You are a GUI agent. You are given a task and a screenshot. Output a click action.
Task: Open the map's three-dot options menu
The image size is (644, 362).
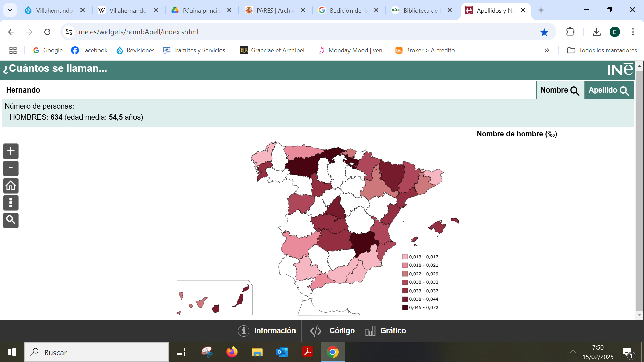[x=11, y=203]
